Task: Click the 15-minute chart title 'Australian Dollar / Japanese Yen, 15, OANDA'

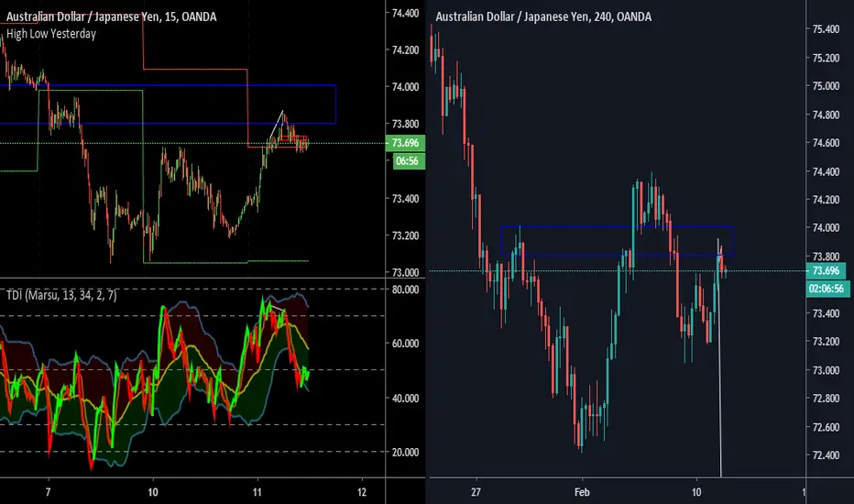Action: click(111, 16)
